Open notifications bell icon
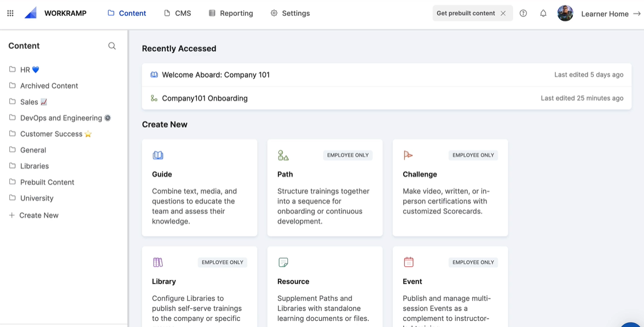The height and width of the screenshot is (327, 644). (x=543, y=13)
